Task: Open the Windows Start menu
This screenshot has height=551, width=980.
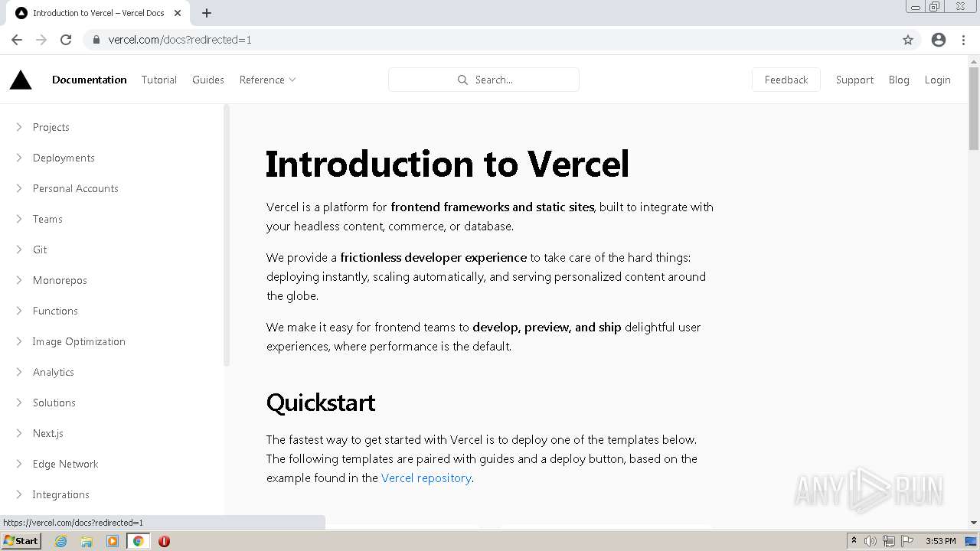Action: pos(21,541)
